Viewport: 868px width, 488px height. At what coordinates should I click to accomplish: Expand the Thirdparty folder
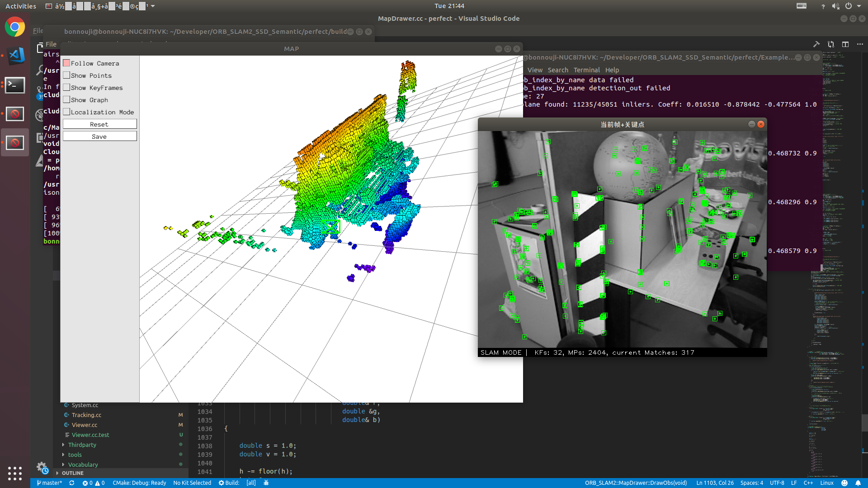[82, 445]
